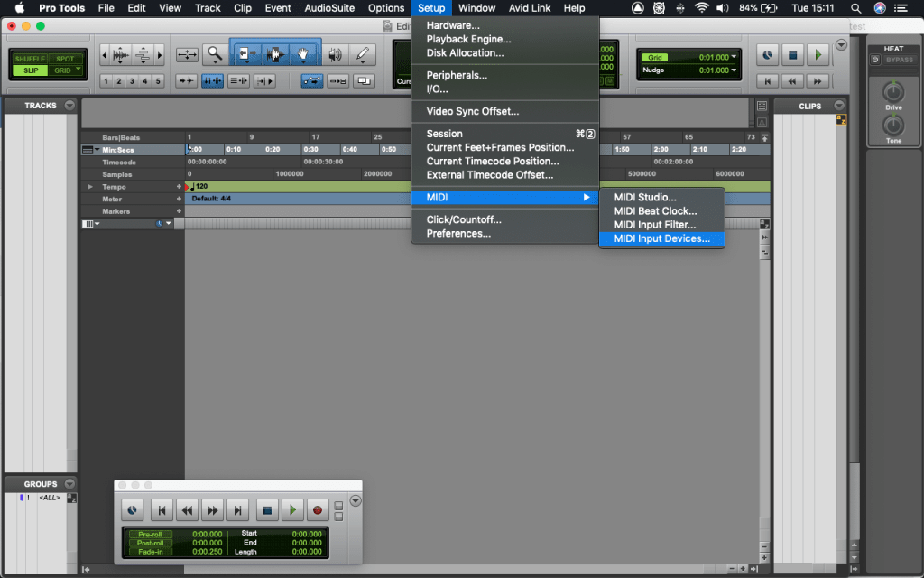
Task: Click horizontal zoom out left arrow
Action: tap(105, 55)
